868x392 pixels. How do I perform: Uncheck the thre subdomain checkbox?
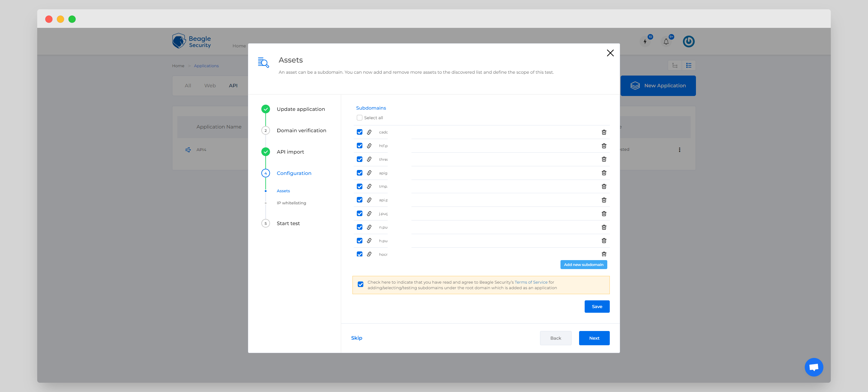(360, 159)
